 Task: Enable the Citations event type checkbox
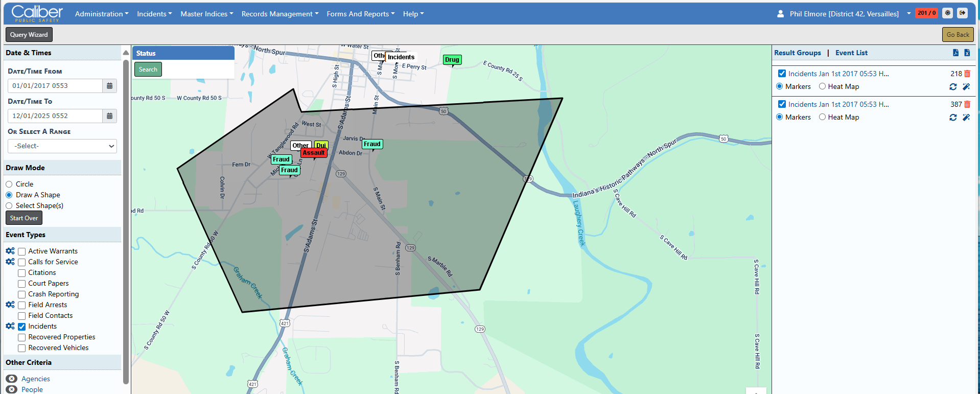click(x=22, y=273)
